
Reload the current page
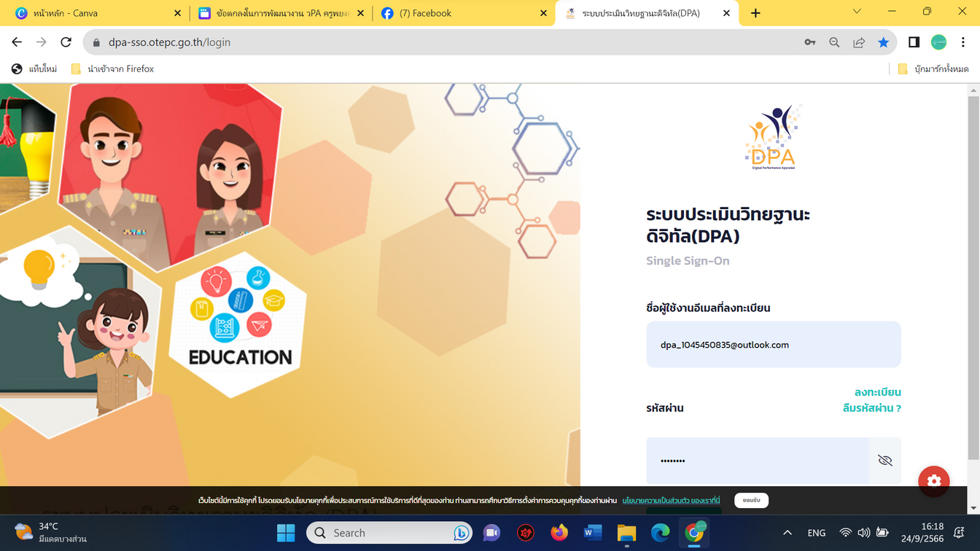[x=66, y=42]
